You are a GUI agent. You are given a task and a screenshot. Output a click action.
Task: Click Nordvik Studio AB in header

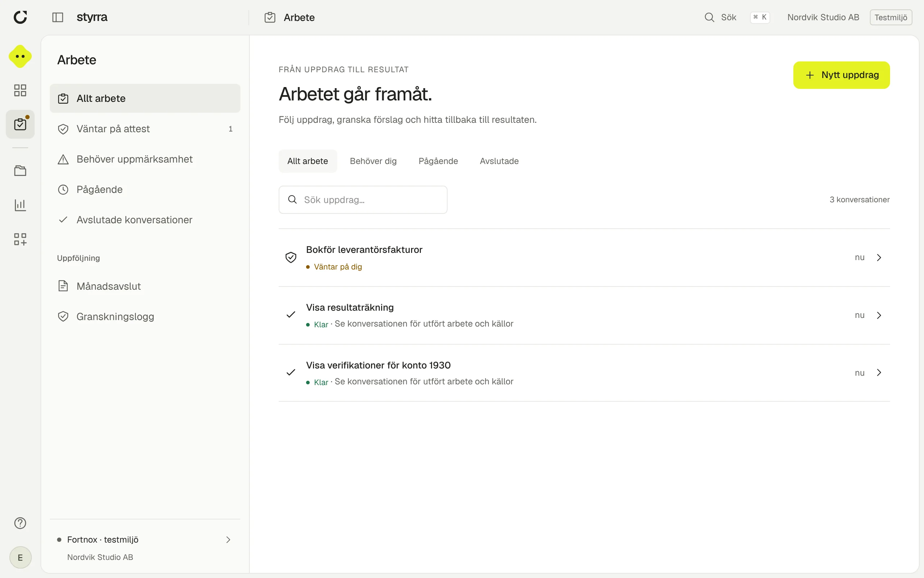coord(823,17)
